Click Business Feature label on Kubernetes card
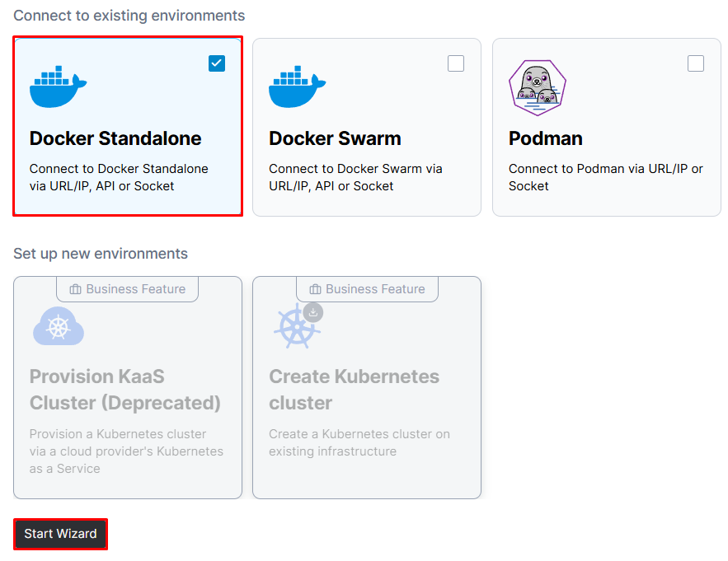Screen dimensions: 728x561 click(375, 289)
